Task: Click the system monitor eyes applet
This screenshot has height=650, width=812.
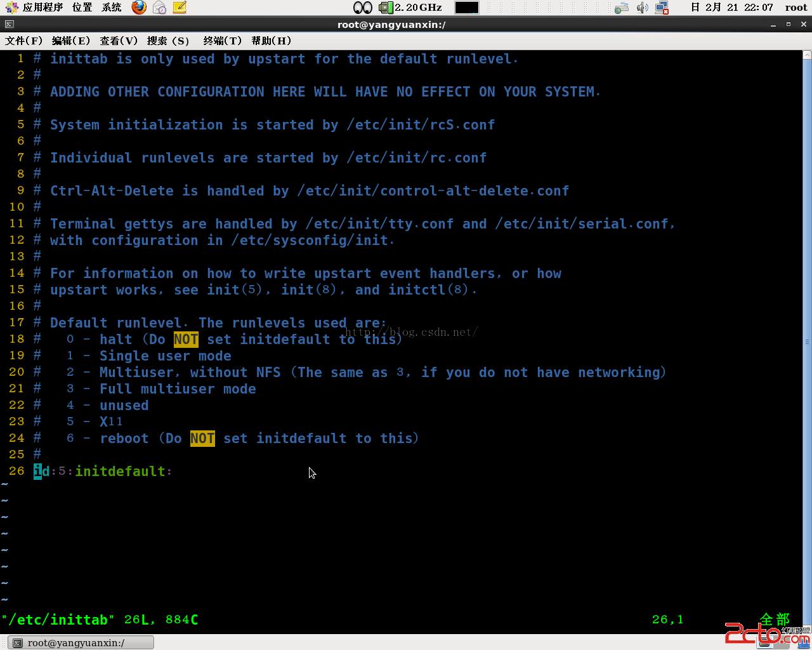Action: [363, 8]
